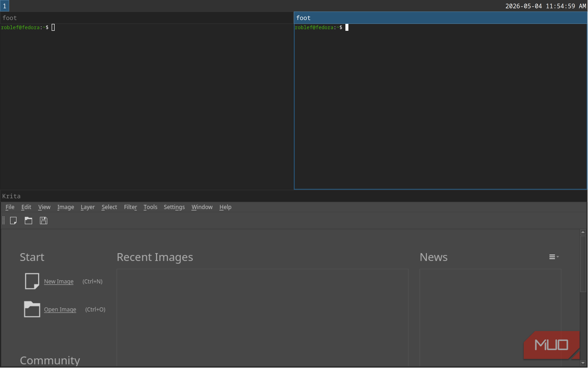Image resolution: width=588 pixels, height=368 pixels.
Task: Open the File menu
Action: (10, 207)
